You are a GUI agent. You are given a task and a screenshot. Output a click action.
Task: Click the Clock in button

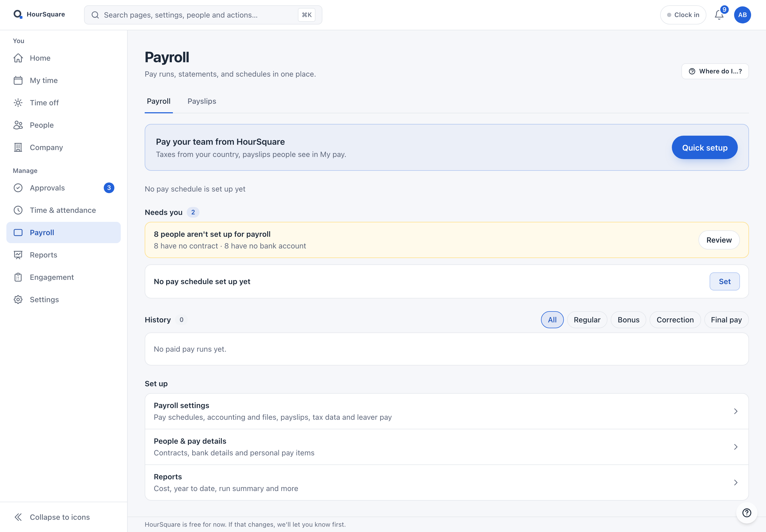(x=683, y=15)
